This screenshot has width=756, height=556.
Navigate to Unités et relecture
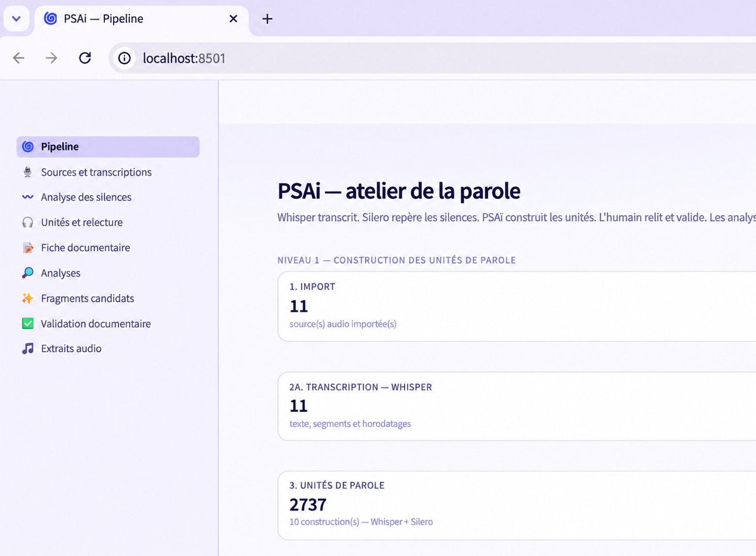[108, 222]
